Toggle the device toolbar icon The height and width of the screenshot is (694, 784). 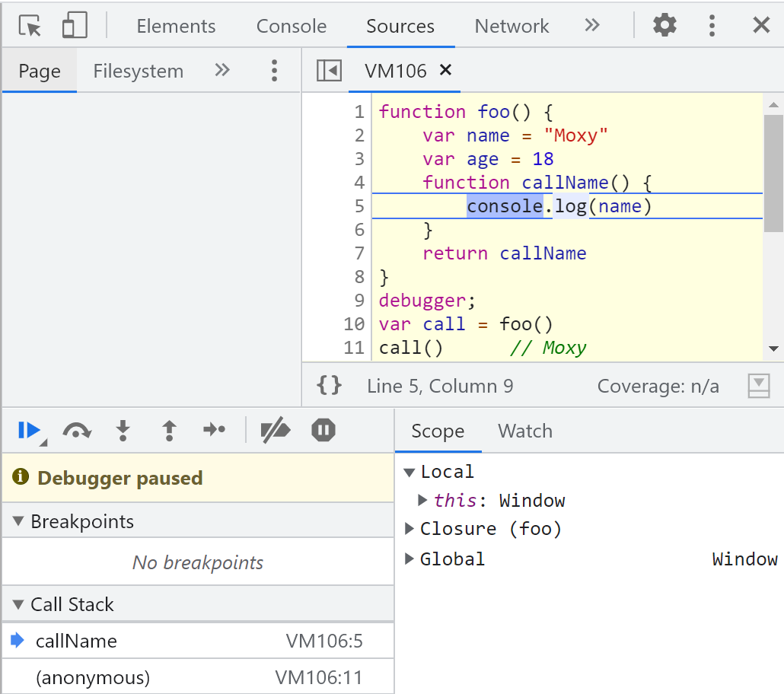pos(74,26)
